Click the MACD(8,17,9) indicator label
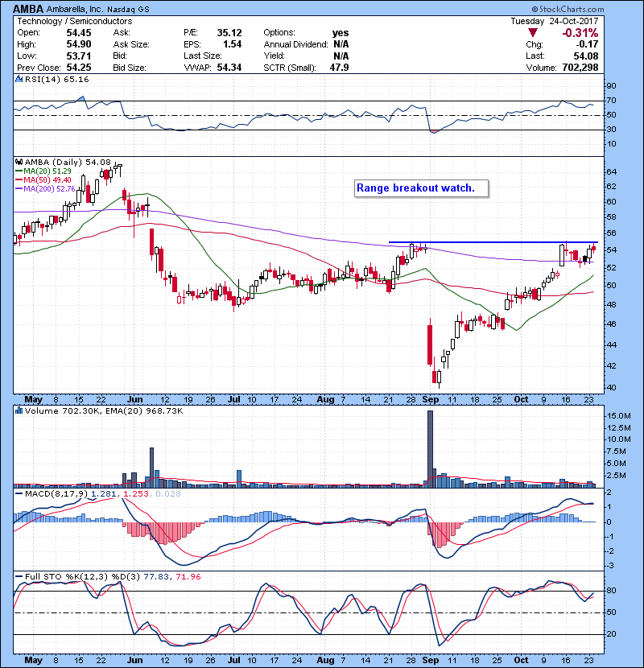 56,494
